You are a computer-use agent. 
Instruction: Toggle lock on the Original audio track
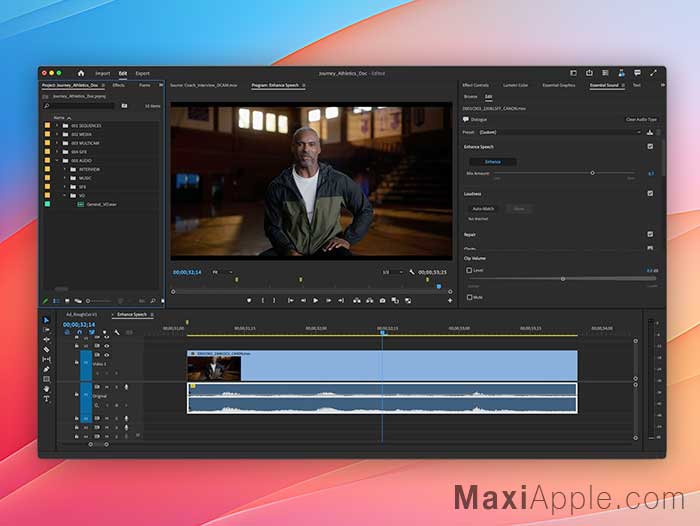point(77,395)
